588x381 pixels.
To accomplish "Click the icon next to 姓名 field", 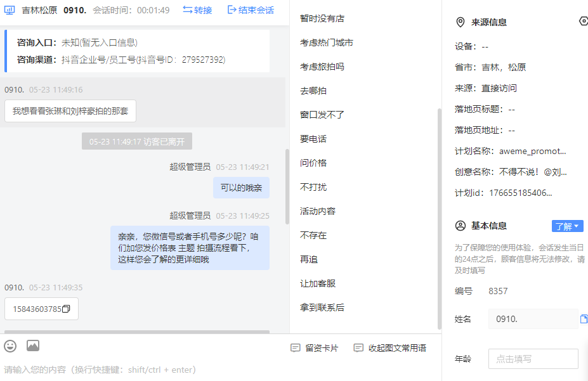I will pos(584,319).
